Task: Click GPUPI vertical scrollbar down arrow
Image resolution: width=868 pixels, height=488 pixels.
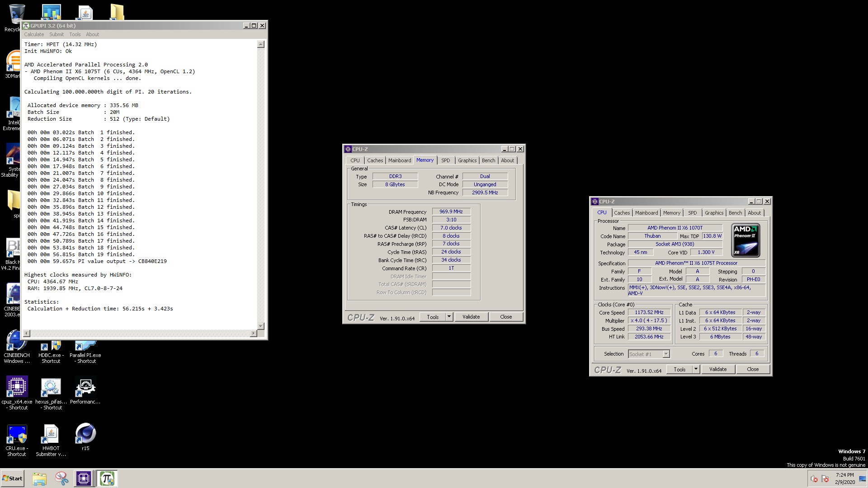Action: 260,326
